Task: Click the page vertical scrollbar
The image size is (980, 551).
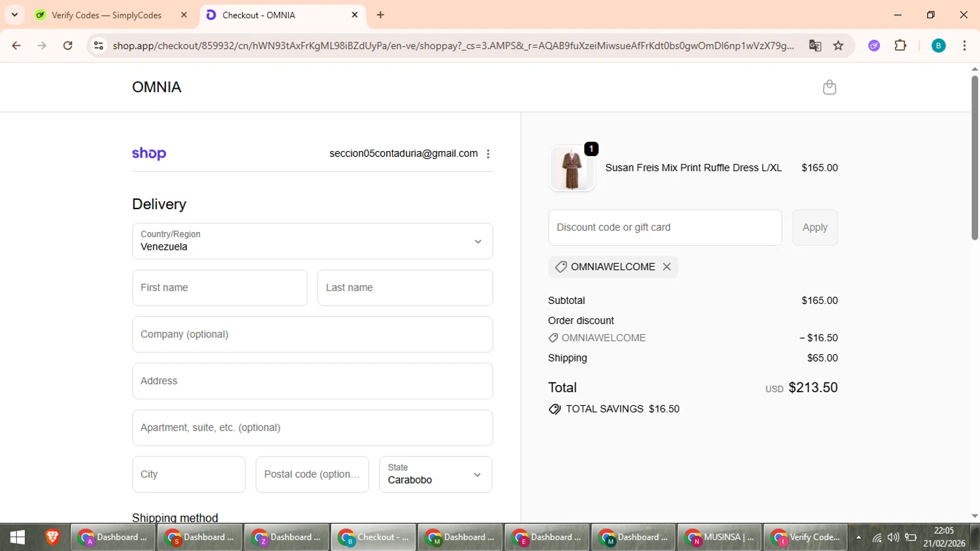Action: click(x=974, y=158)
